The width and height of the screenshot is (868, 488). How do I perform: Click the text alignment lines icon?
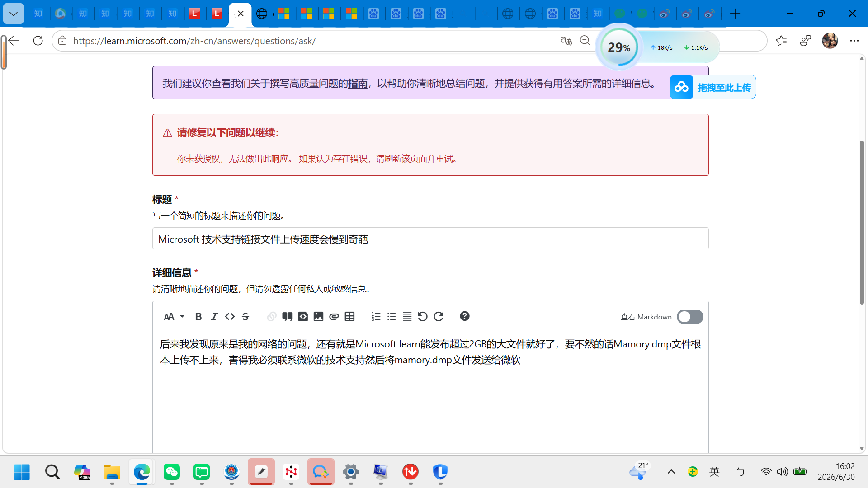tap(407, 317)
